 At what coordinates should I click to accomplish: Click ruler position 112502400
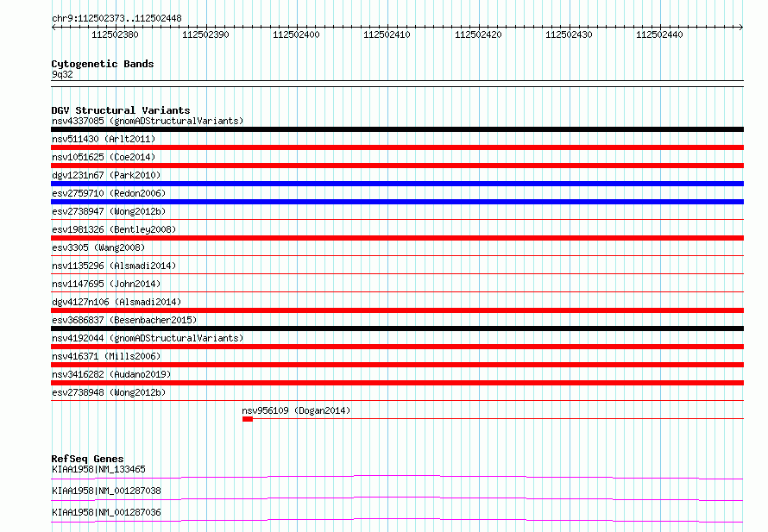296,34
